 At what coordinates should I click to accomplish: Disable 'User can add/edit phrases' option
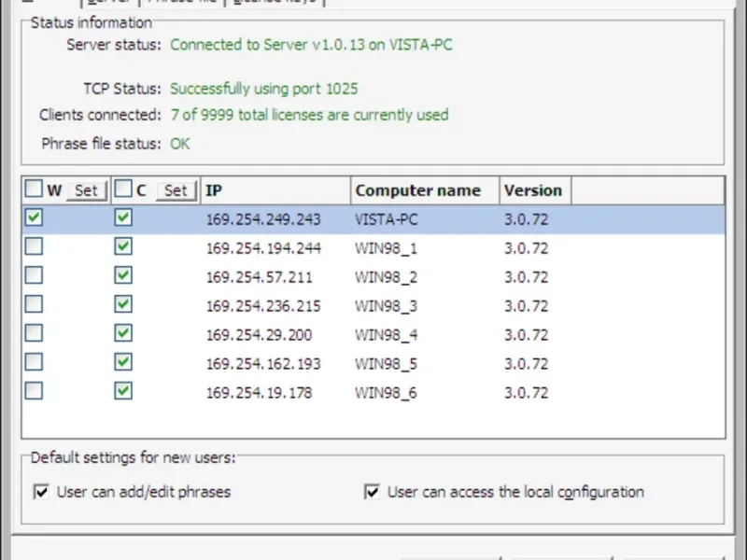(41, 492)
